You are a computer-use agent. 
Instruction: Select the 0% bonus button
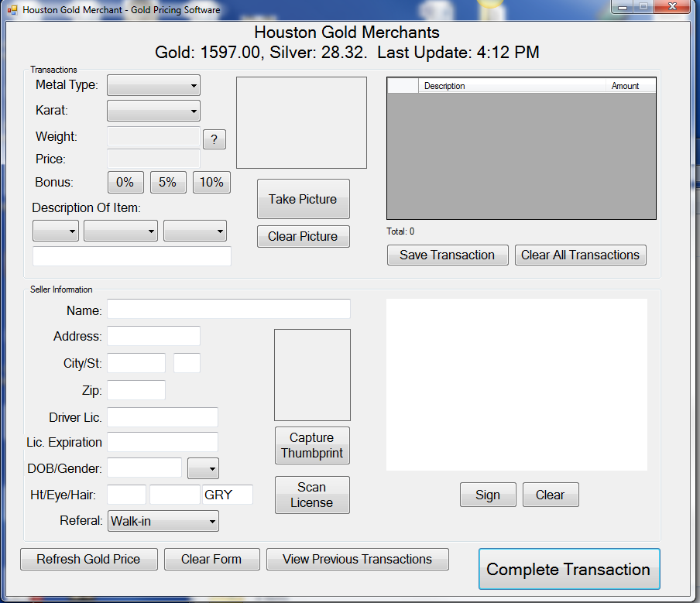pos(125,182)
